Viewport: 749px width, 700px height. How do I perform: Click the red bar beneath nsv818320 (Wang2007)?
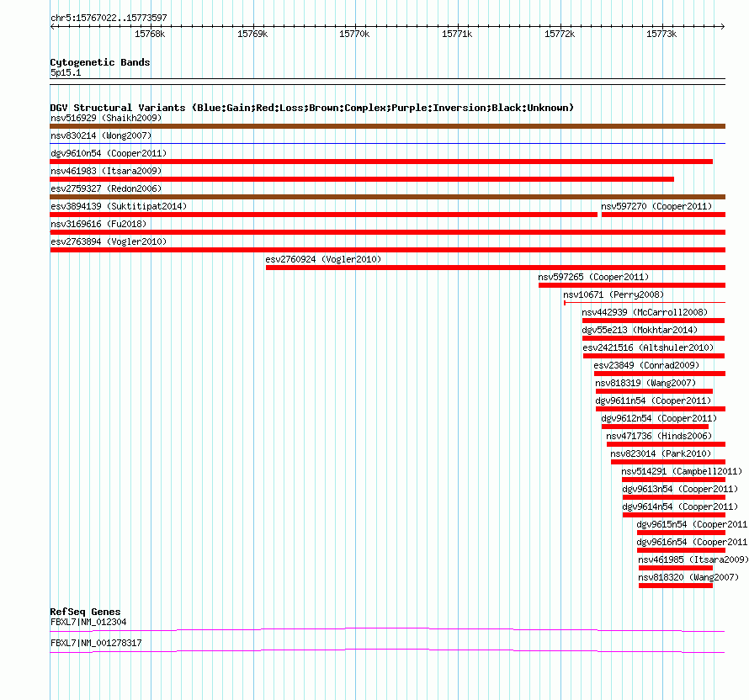point(676,586)
